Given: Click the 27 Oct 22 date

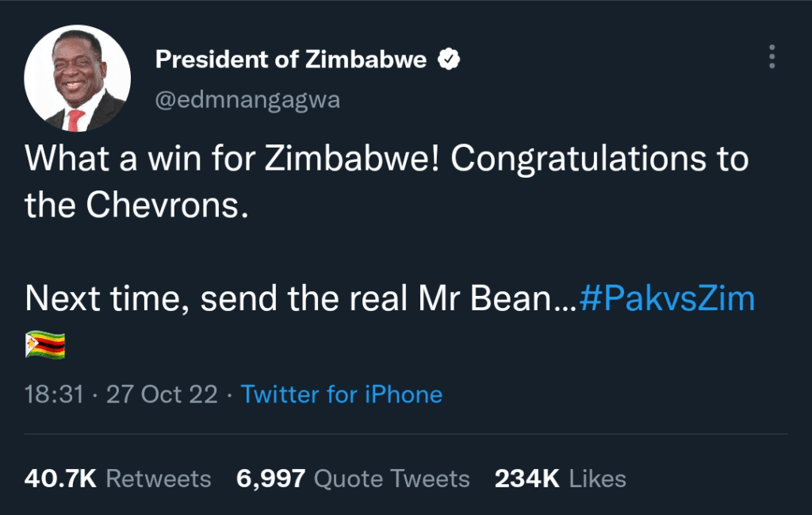Looking at the screenshot, I should pos(162,394).
